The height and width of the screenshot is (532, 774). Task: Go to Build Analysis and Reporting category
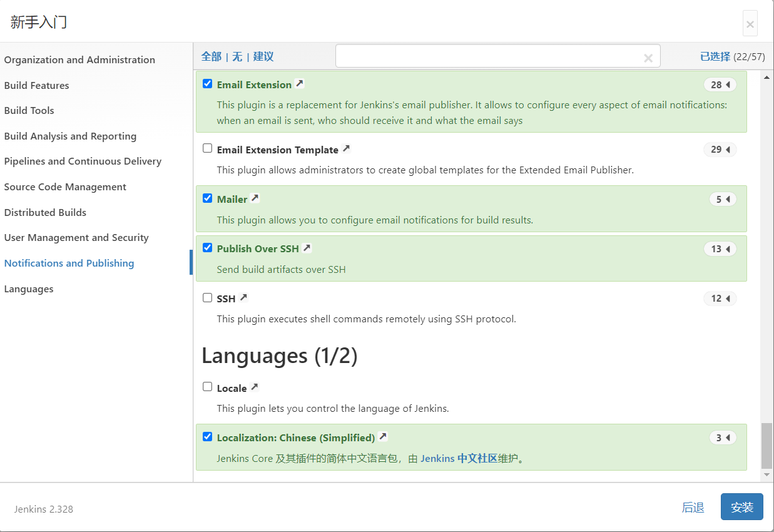tap(70, 136)
